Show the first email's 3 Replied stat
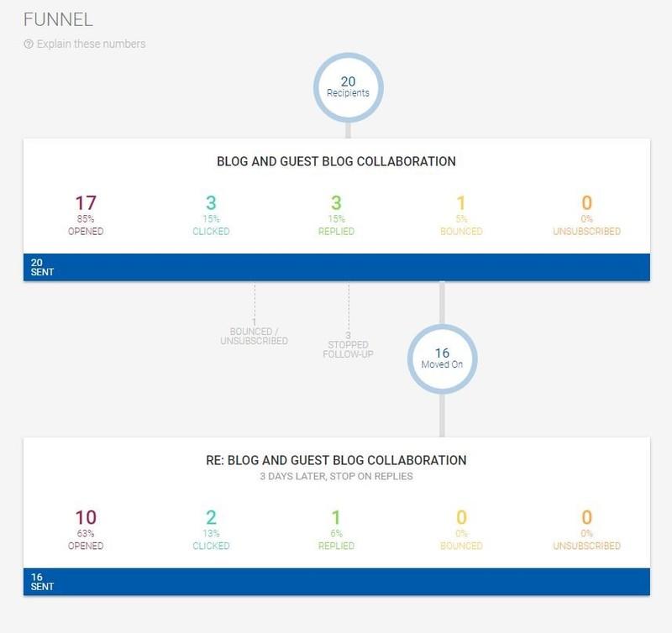 [336, 215]
